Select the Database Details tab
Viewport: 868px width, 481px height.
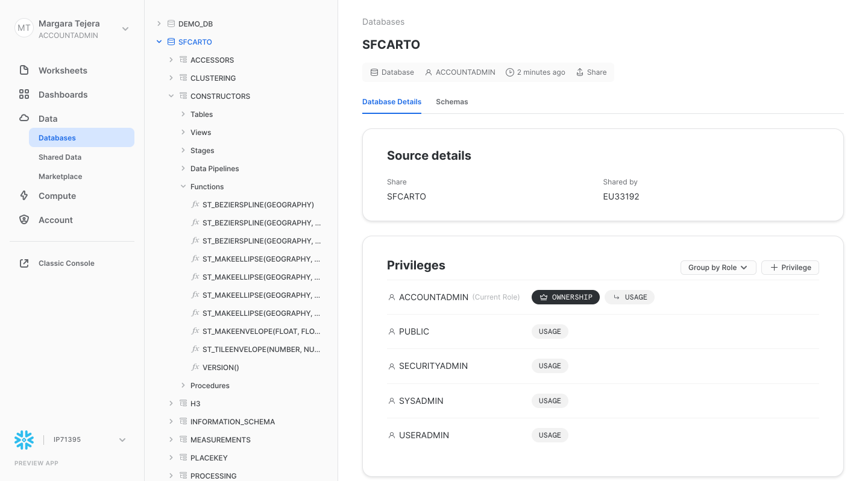392,102
